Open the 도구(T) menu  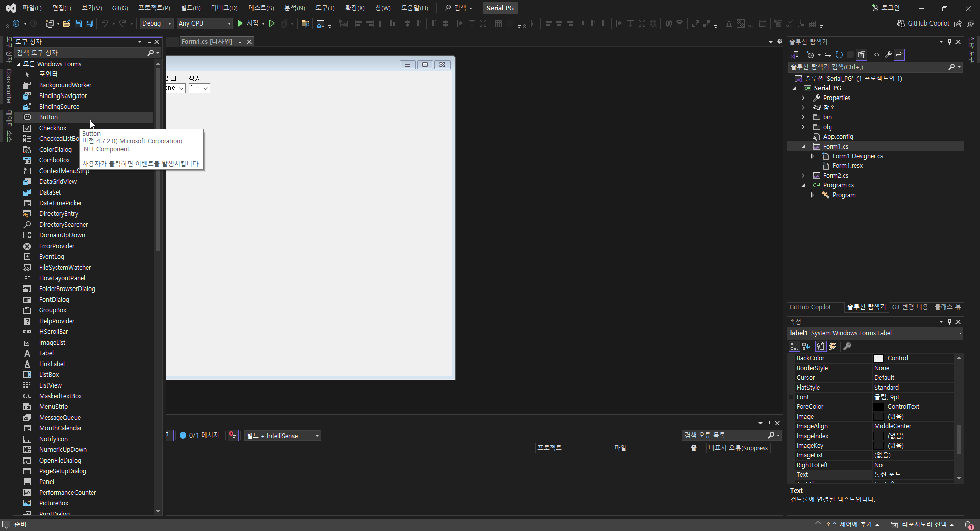pos(325,8)
